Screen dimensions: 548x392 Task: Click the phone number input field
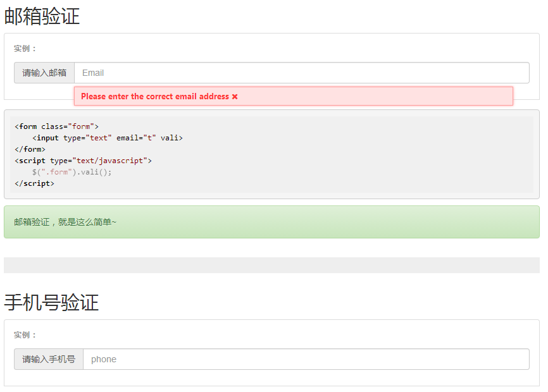[x=306, y=359]
